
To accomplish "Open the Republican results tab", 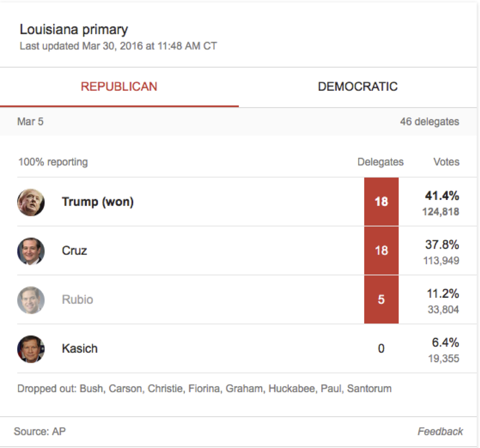I will pos(119,87).
